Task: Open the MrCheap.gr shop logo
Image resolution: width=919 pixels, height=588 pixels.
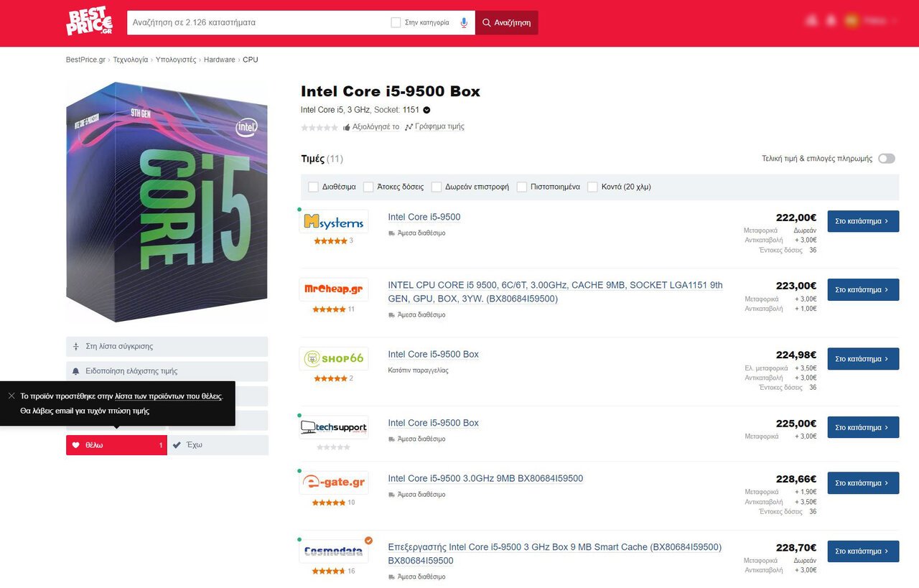Action: 334,290
